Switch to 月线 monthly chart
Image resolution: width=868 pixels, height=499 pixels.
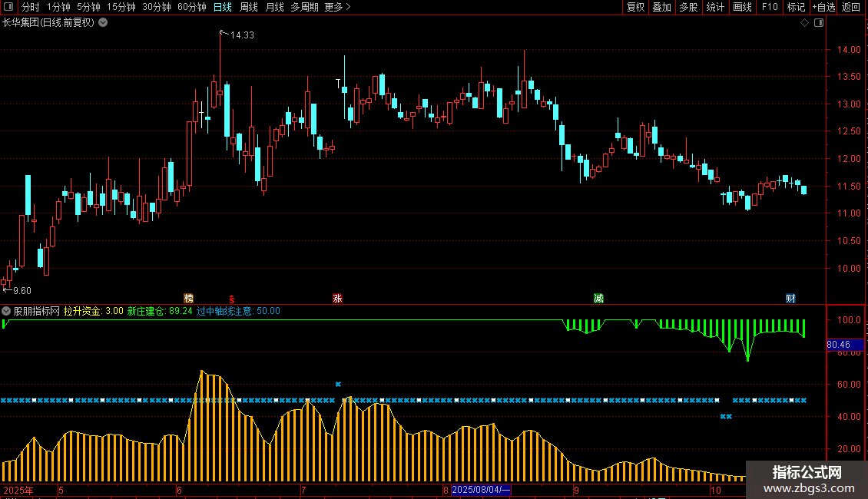pyautogui.click(x=274, y=7)
